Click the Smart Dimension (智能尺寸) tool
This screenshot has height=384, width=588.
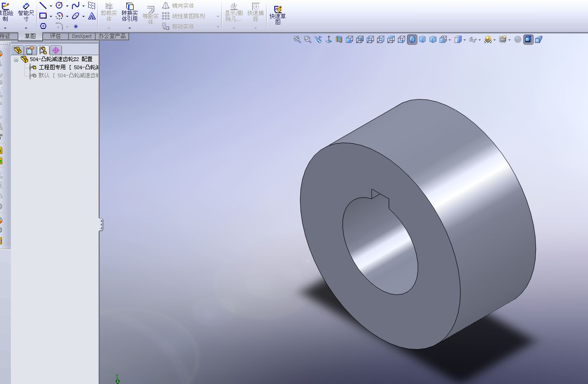(x=26, y=12)
